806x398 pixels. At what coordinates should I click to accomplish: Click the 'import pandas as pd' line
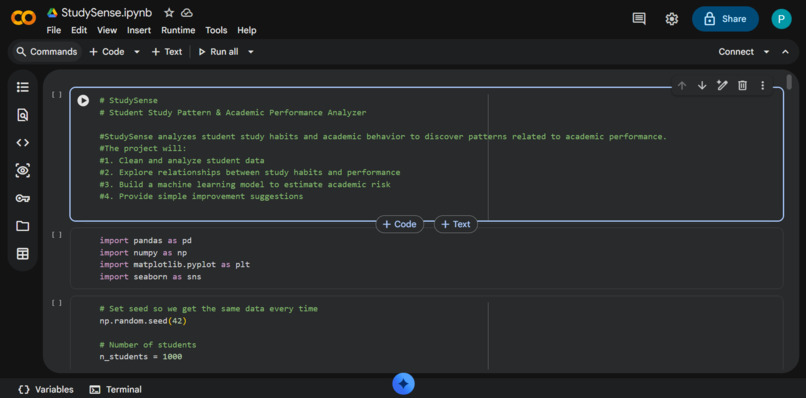145,241
